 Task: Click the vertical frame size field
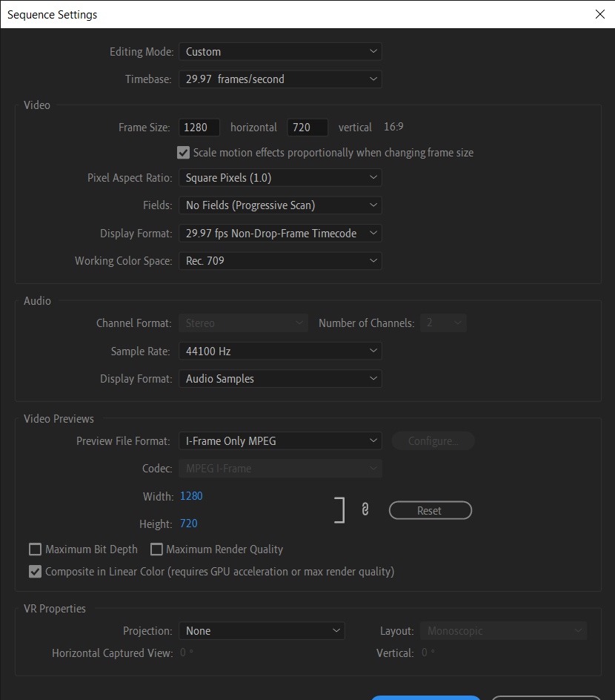coord(307,128)
